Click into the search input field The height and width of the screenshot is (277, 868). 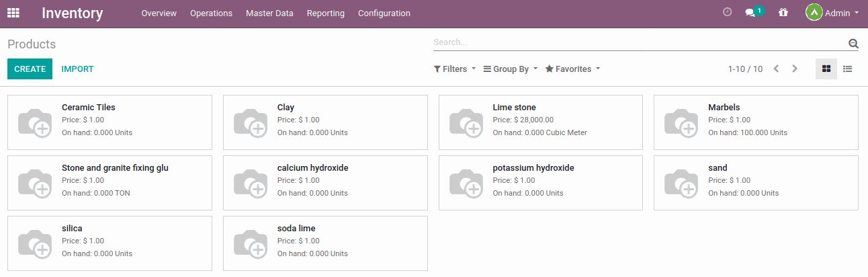click(638, 42)
